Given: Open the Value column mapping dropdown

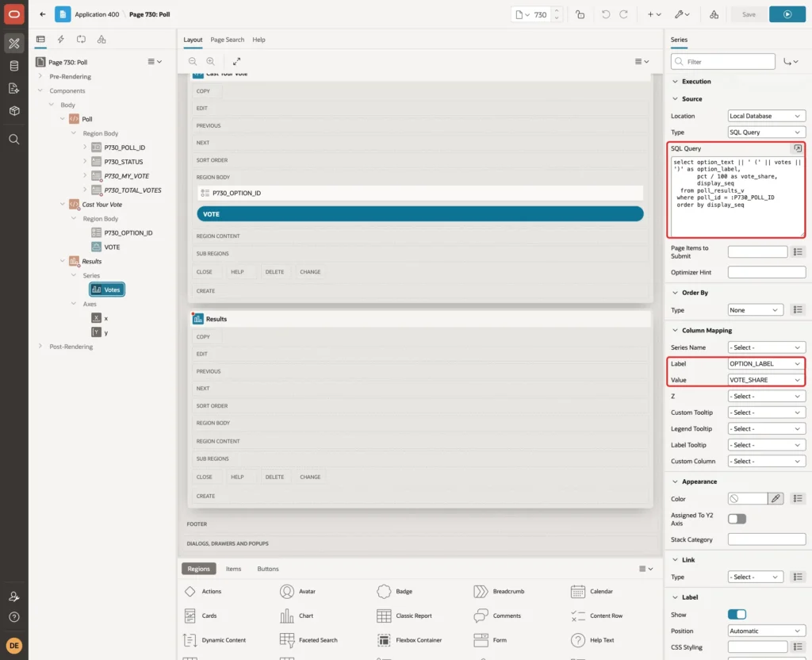Looking at the screenshot, I should click(x=766, y=380).
